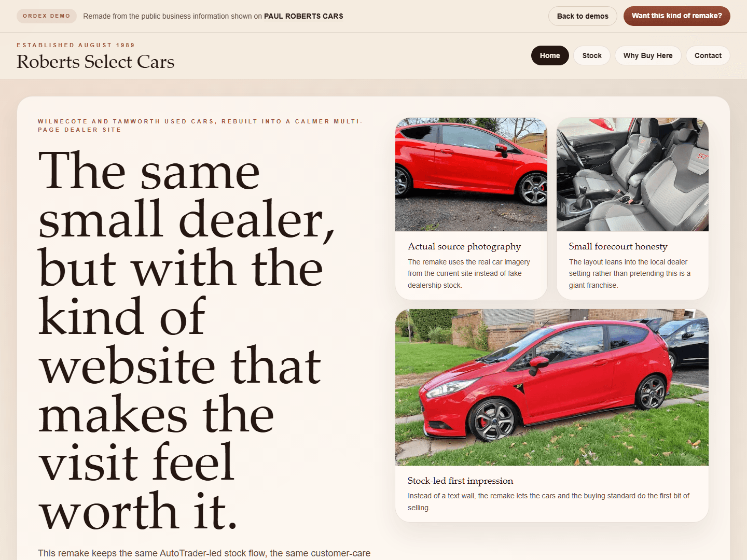Go to the Why Buy Here page
The width and height of the screenshot is (747, 560).
click(647, 55)
